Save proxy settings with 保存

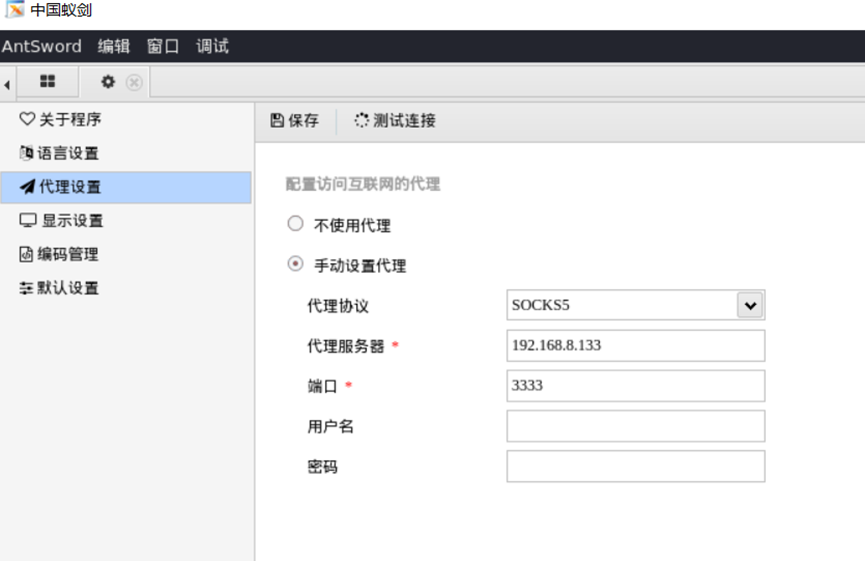click(295, 120)
